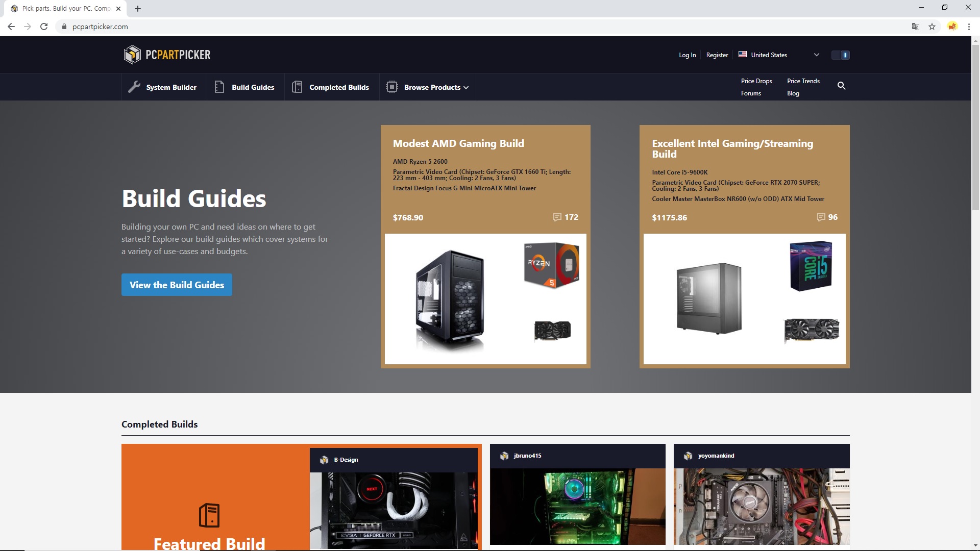Screen dimensions: 980x551
Task: Click Featured Build label text
Action: click(209, 543)
